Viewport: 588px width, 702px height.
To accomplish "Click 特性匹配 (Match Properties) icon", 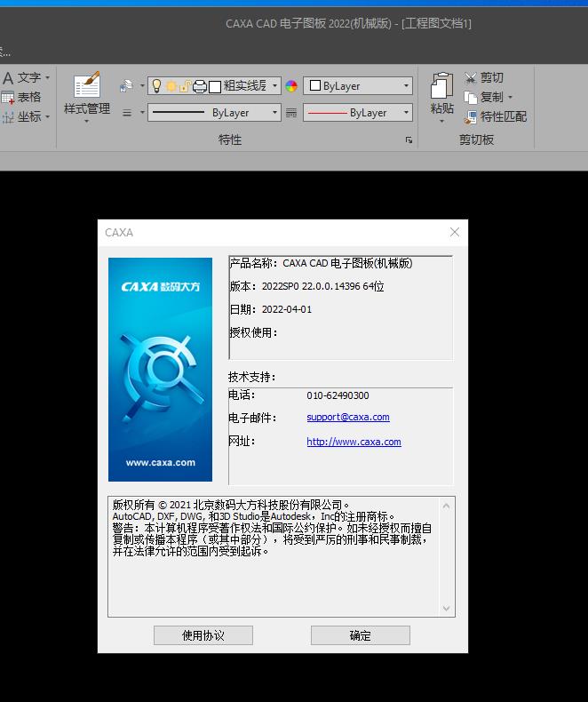I will tap(471, 117).
